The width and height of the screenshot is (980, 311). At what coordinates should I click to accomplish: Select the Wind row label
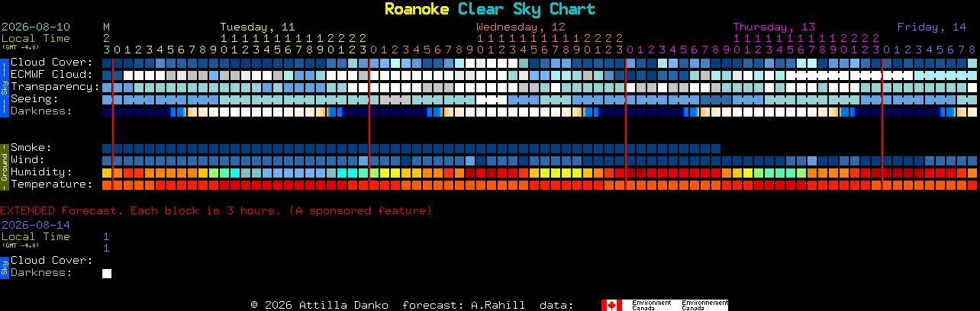pyautogui.click(x=27, y=160)
